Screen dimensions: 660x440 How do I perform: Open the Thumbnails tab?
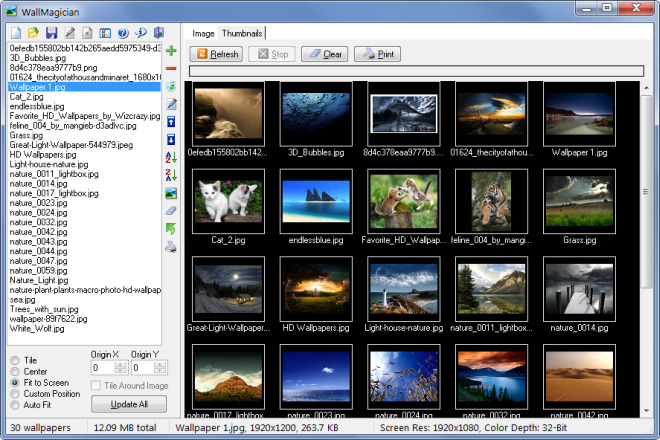pyautogui.click(x=242, y=33)
